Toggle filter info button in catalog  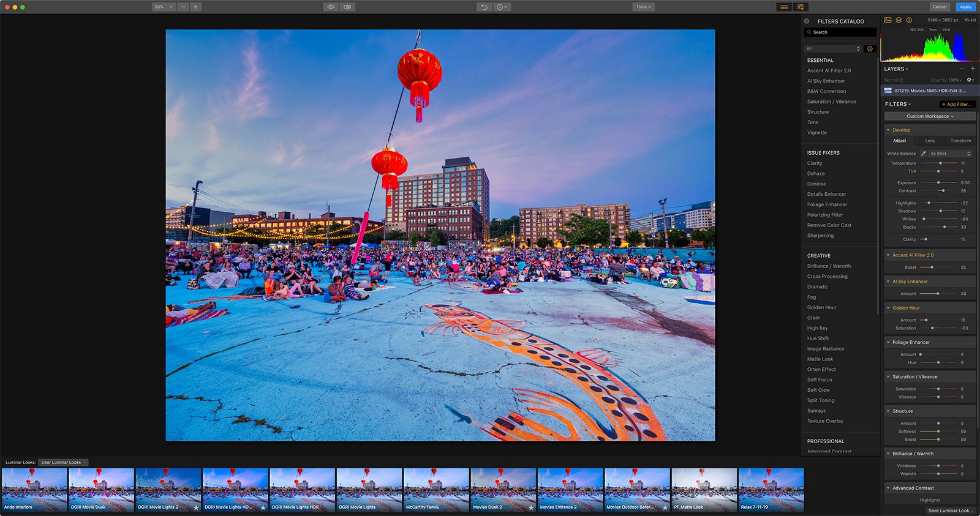pyautogui.click(x=870, y=48)
